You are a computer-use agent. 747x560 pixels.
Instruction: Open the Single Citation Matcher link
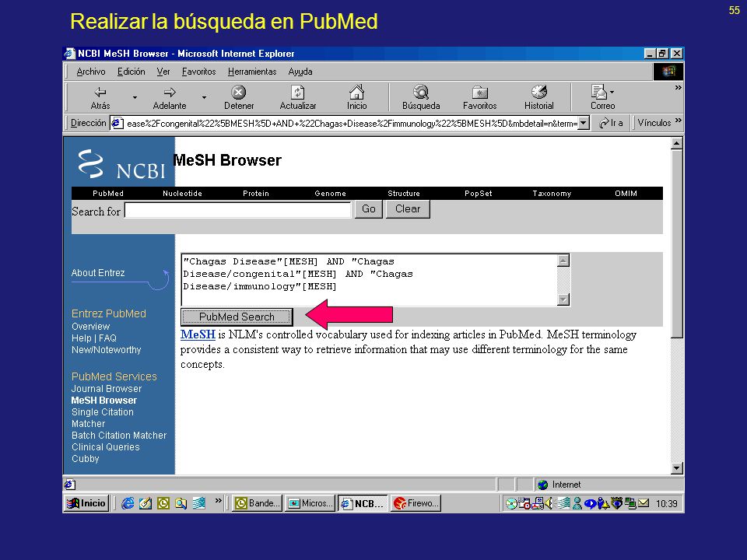tap(103, 418)
